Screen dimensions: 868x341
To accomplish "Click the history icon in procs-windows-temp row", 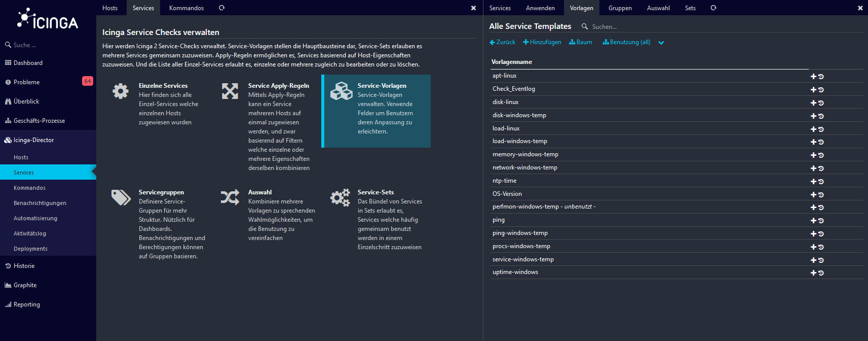I will pos(821,247).
